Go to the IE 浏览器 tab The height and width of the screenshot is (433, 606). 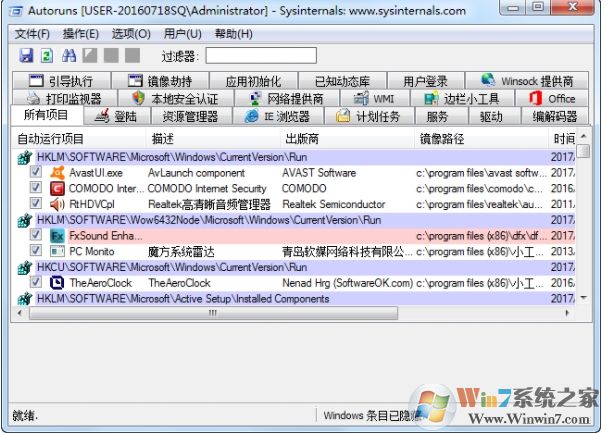click(278, 116)
